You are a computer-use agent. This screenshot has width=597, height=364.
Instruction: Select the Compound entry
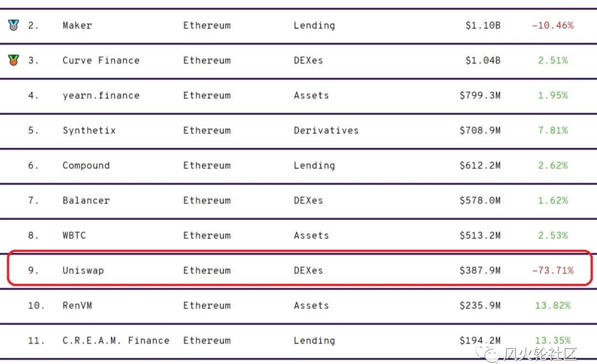click(86, 166)
